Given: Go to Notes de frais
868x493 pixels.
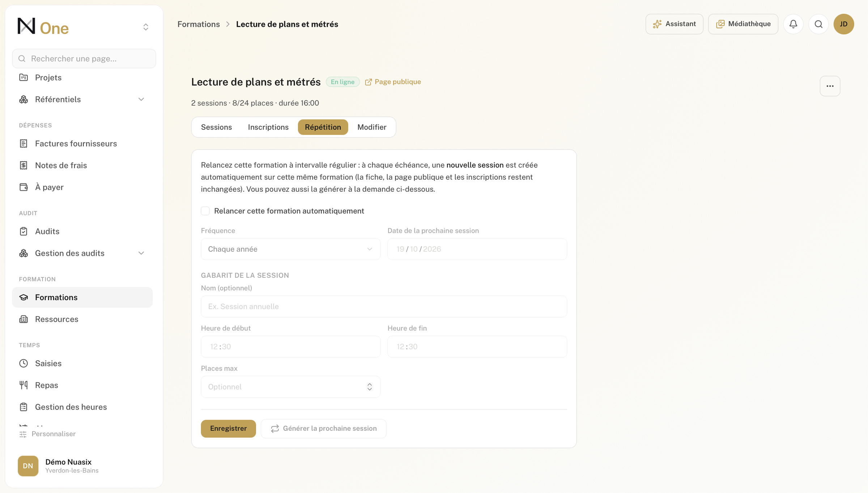Looking at the screenshot, I should [82, 165].
